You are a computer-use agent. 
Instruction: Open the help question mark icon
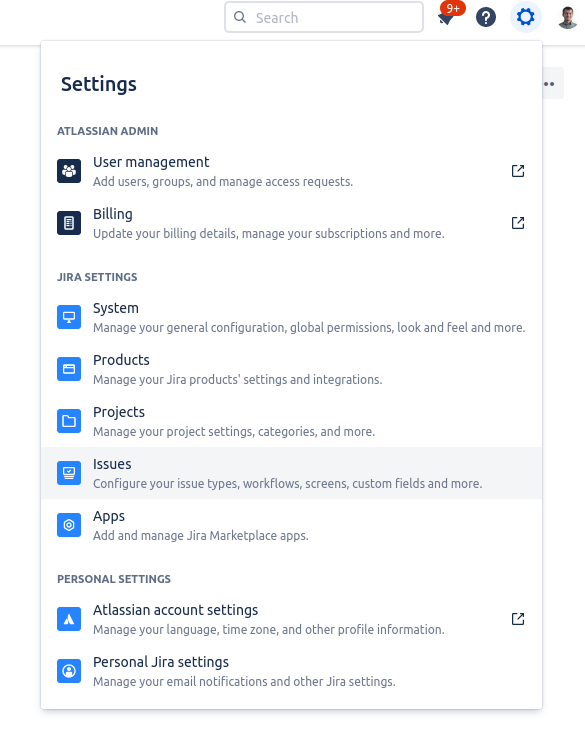(486, 18)
